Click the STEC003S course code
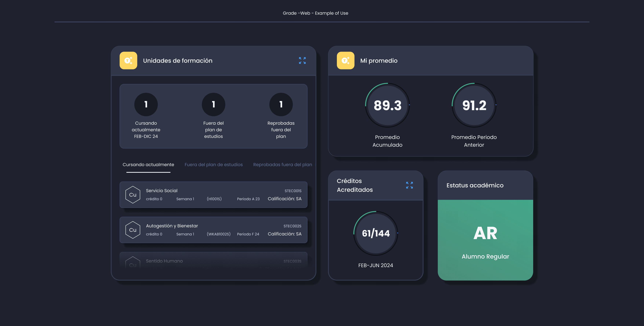This screenshot has height=326, width=644. (x=292, y=261)
